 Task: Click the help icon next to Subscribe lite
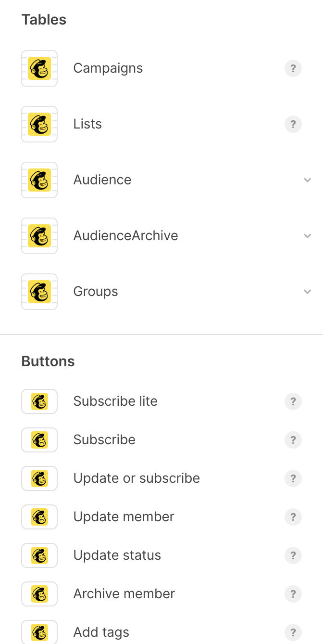point(293,401)
